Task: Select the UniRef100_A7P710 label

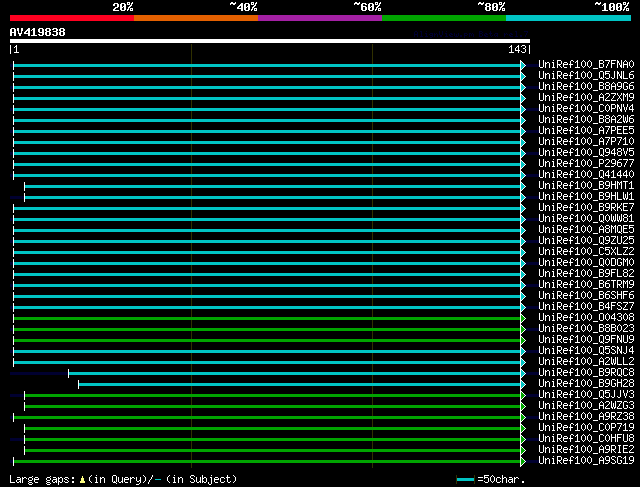Action: coord(586,142)
